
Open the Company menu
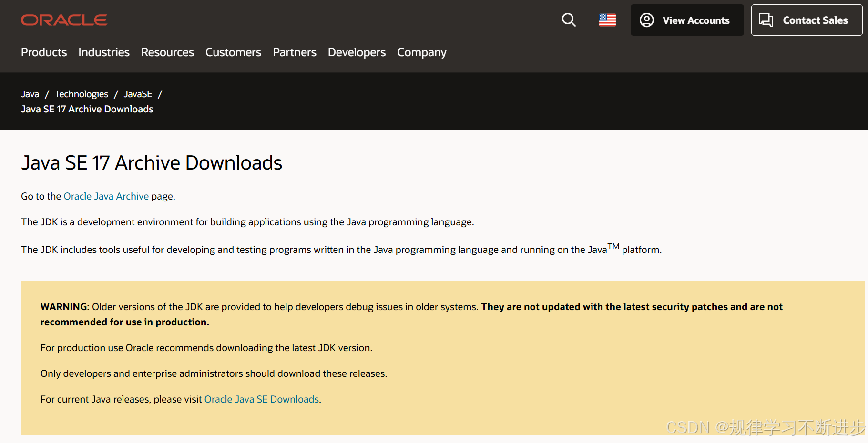point(421,52)
